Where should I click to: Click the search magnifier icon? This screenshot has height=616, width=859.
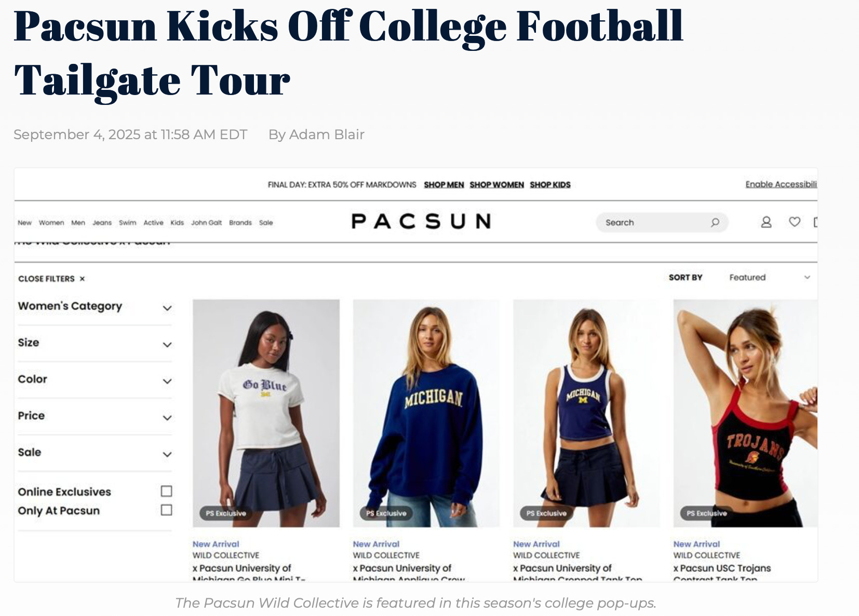click(715, 222)
